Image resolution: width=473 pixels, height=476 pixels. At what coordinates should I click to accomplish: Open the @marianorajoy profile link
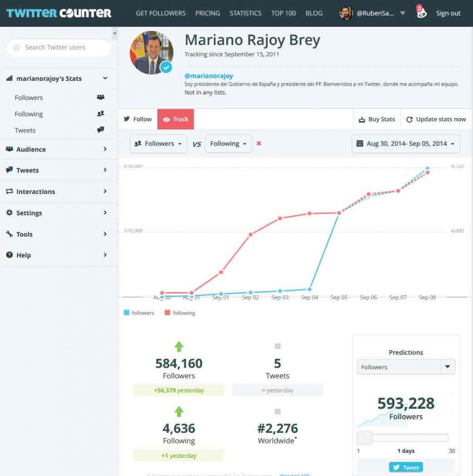209,76
